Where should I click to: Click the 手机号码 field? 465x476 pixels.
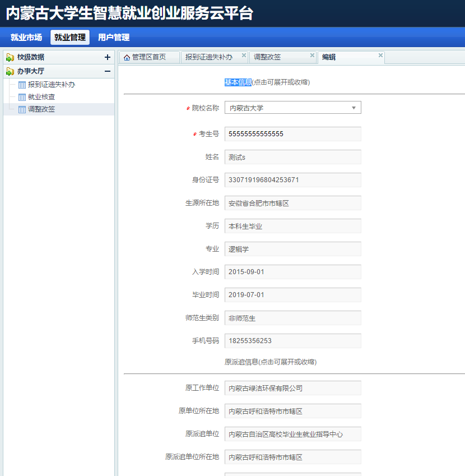coord(292,341)
